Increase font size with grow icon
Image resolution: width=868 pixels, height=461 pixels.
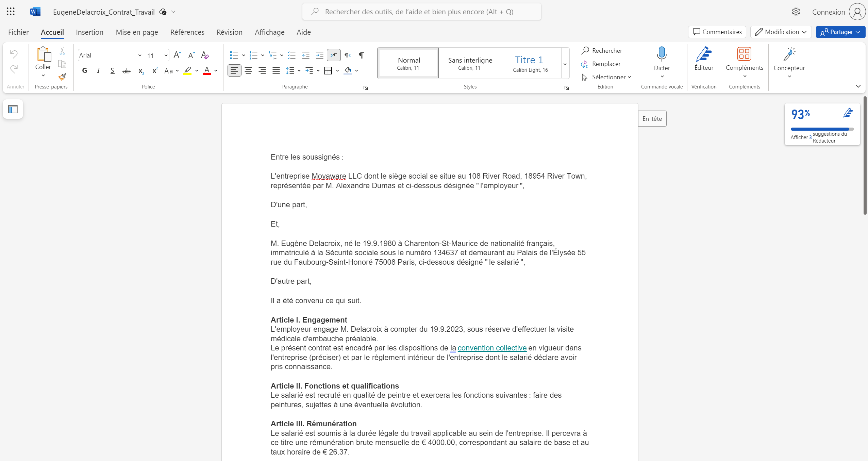point(177,55)
